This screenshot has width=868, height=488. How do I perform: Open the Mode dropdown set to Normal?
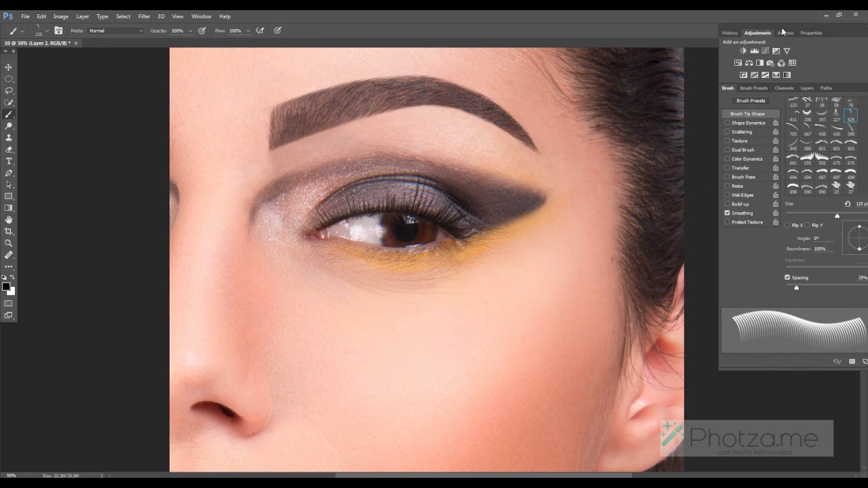click(116, 30)
